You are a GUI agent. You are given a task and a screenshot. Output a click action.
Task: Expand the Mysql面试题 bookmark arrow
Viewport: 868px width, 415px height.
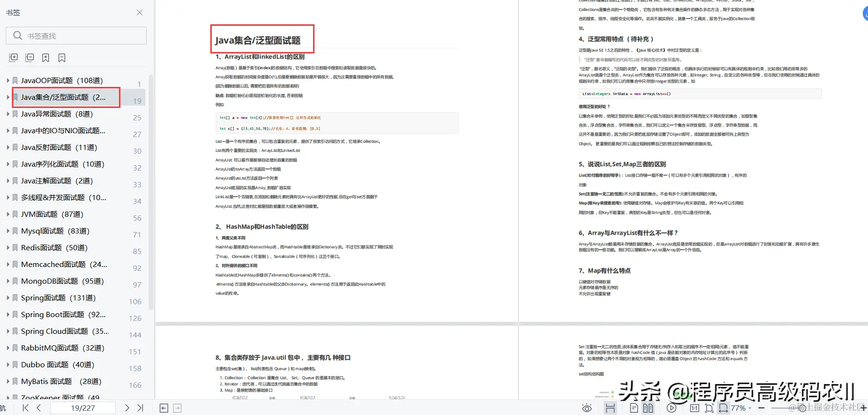[8, 231]
